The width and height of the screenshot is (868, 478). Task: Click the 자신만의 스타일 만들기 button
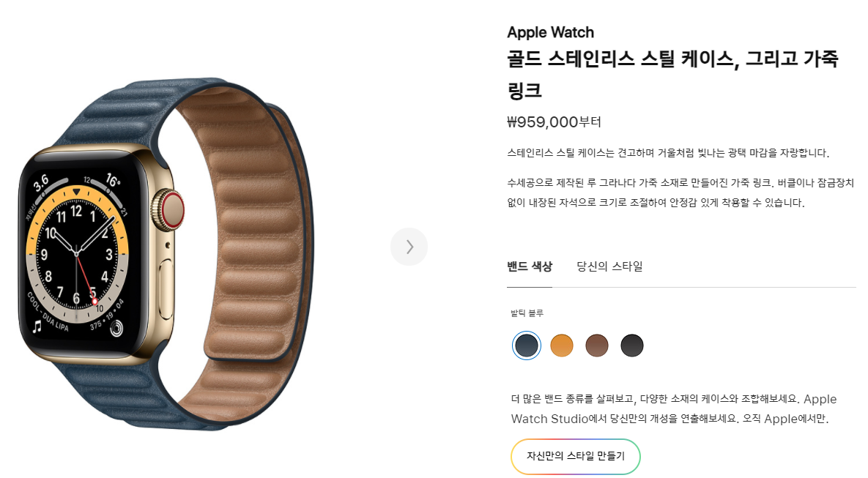tap(576, 457)
